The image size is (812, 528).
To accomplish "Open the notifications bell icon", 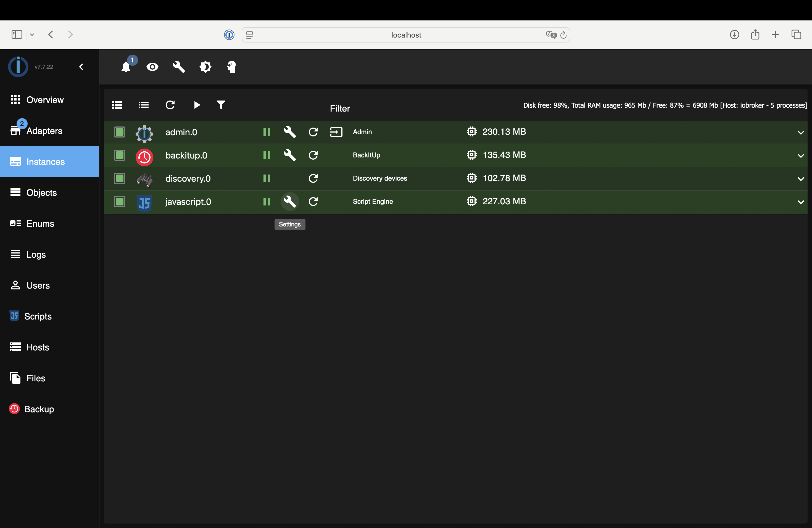I will pos(126,67).
